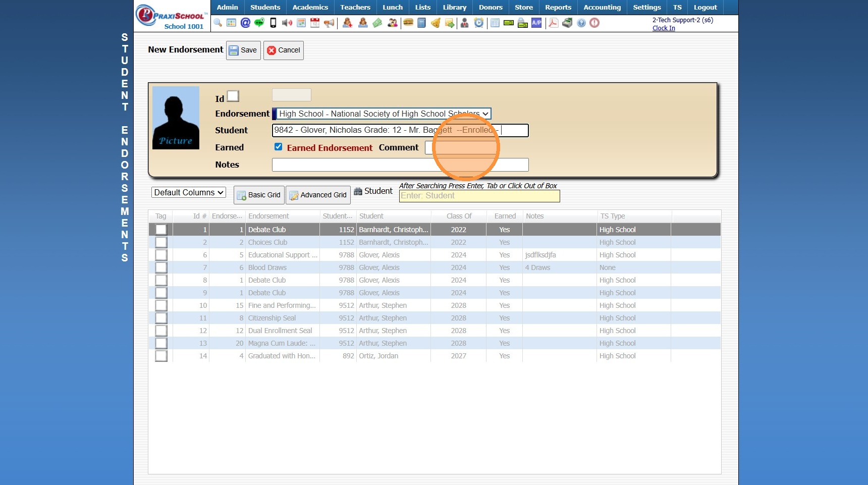Sort by the Earned column header

505,216
